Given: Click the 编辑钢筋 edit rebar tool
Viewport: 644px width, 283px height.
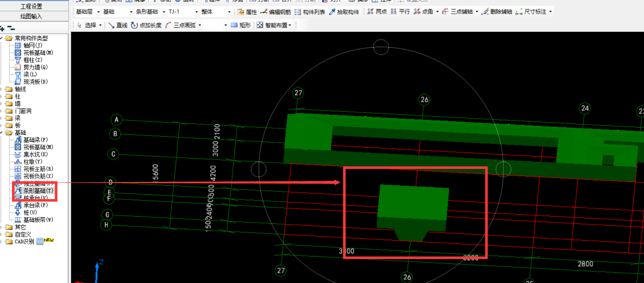Looking at the screenshot, I should click(275, 12).
